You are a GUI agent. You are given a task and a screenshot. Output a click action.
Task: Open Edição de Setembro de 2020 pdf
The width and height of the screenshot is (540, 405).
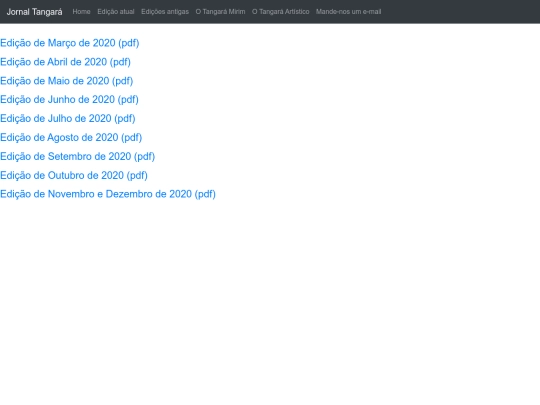[x=77, y=156]
